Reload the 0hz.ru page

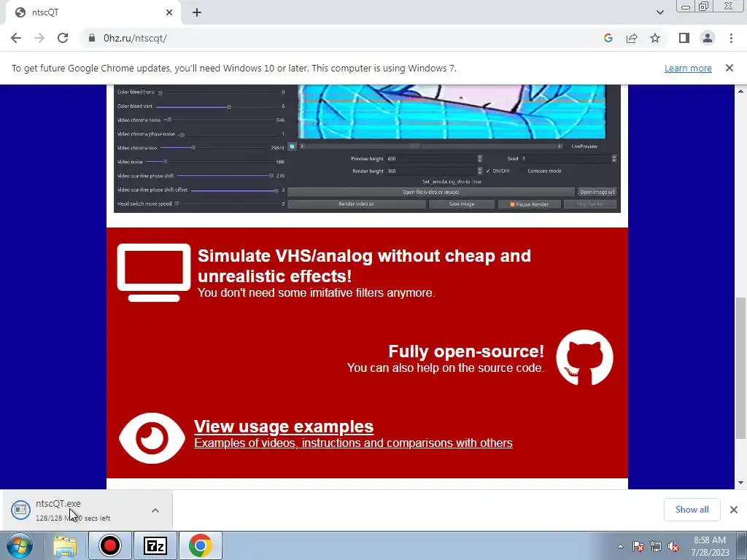(x=63, y=38)
